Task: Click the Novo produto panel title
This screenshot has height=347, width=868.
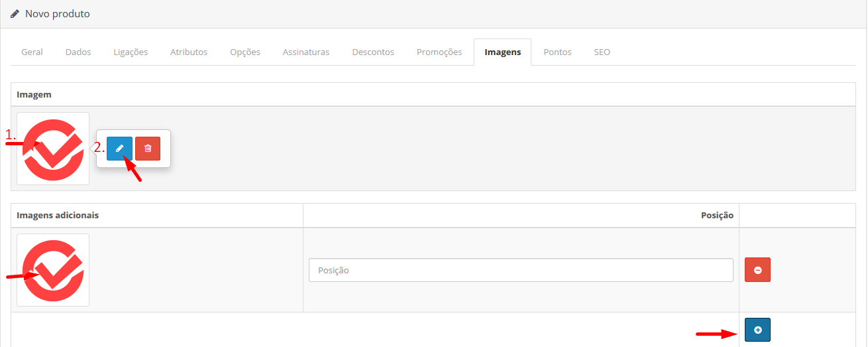Action: (x=58, y=14)
